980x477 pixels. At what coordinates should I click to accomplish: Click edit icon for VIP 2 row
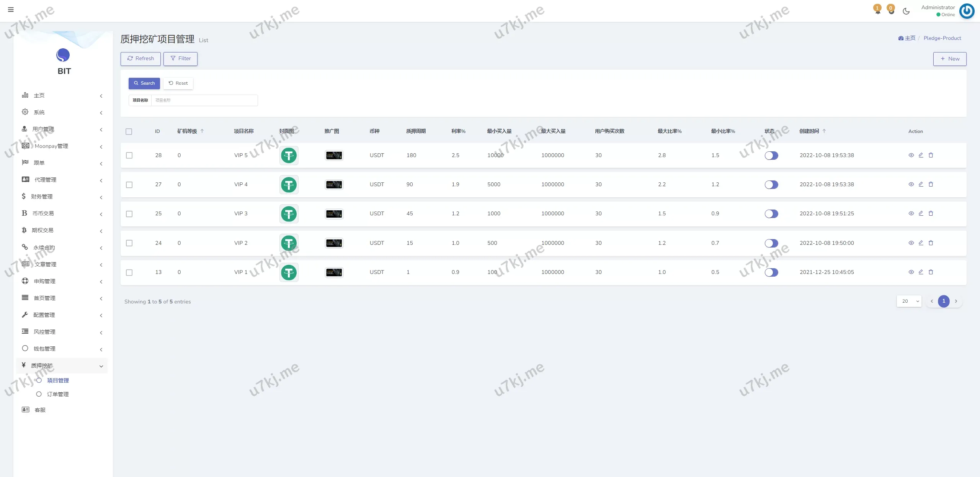coord(921,243)
